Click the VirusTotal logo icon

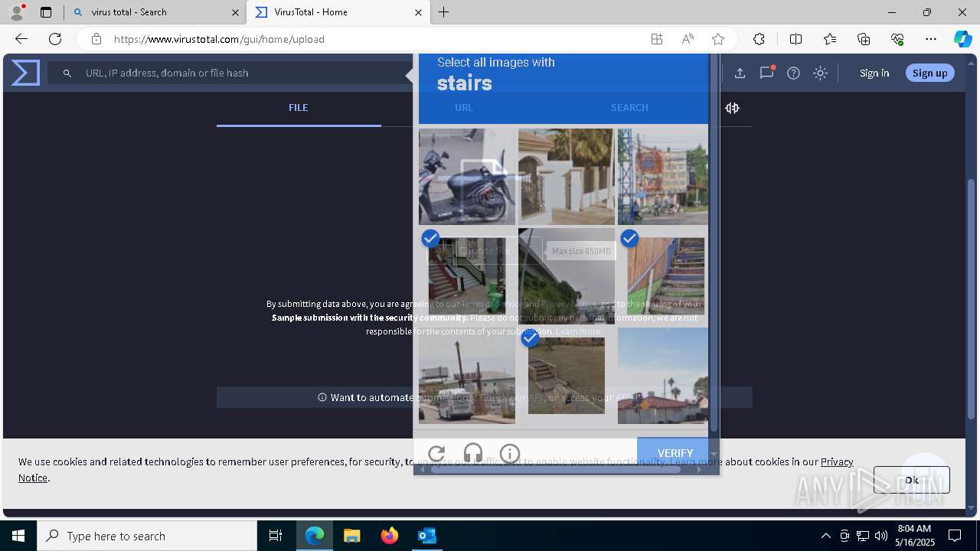point(25,73)
